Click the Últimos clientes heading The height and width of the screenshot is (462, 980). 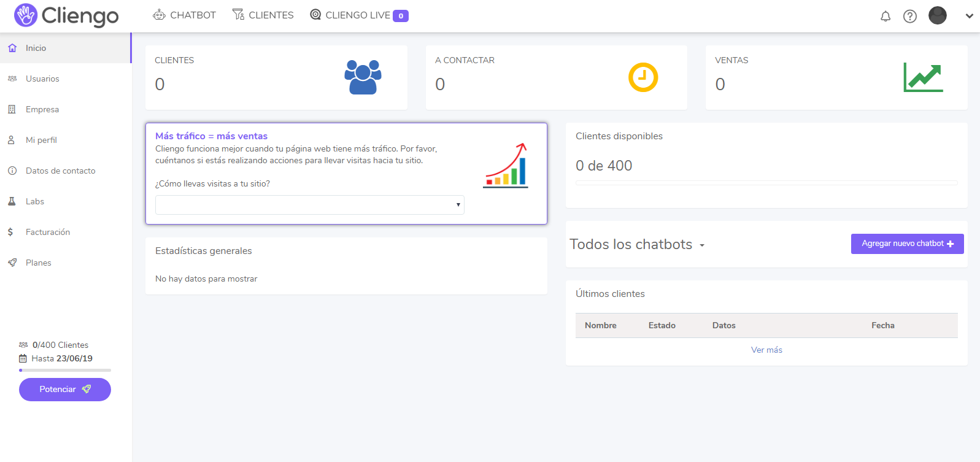pyautogui.click(x=610, y=294)
